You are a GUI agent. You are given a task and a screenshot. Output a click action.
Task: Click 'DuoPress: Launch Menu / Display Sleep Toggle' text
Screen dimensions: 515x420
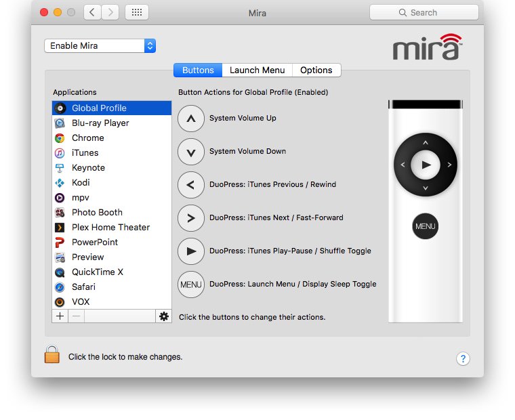click(293, 284)
